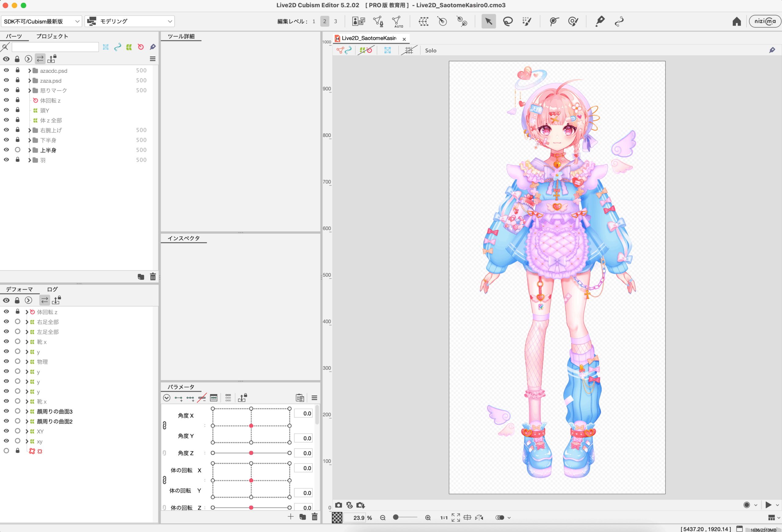The image size is (782, 532).
Task: Select the Lasso selection tool
Action: coord(507,21)
